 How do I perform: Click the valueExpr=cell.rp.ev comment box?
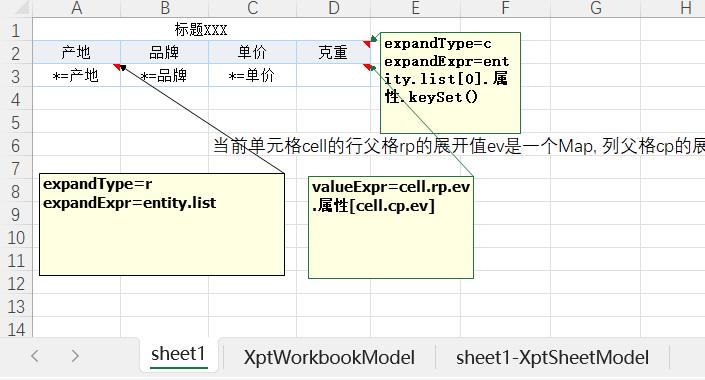pos(391,228)
